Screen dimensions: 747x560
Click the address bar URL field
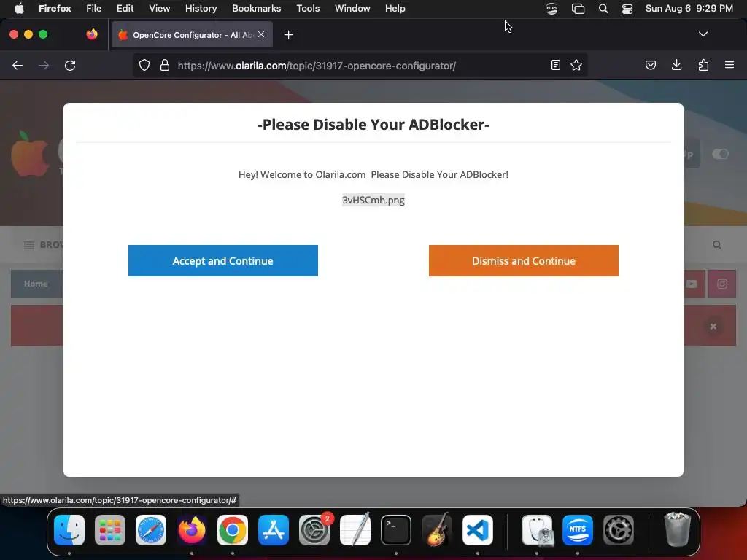point(360,65)
